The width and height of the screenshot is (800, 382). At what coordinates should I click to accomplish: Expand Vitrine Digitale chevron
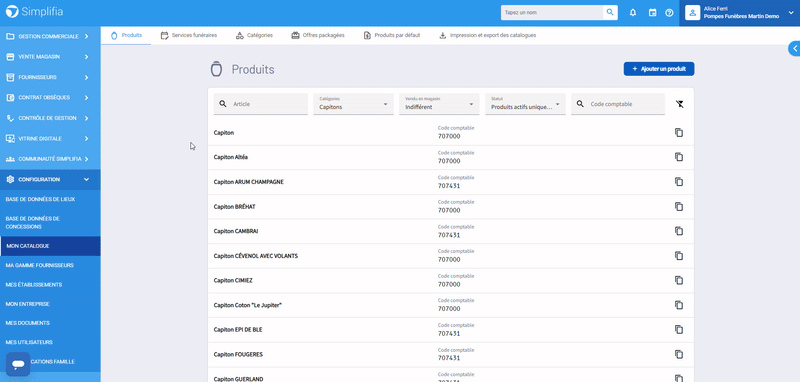click(x=86, y=138)
